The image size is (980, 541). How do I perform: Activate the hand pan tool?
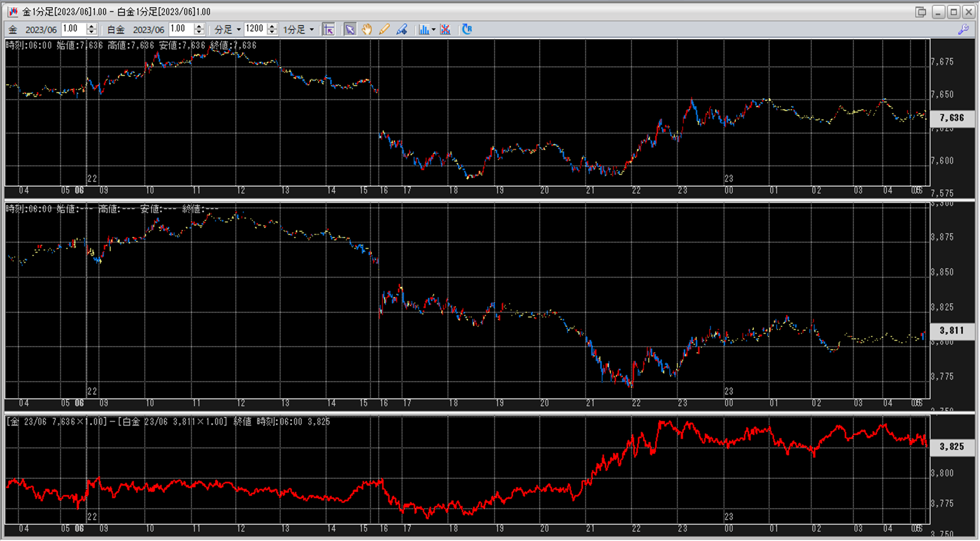(367, 30)
